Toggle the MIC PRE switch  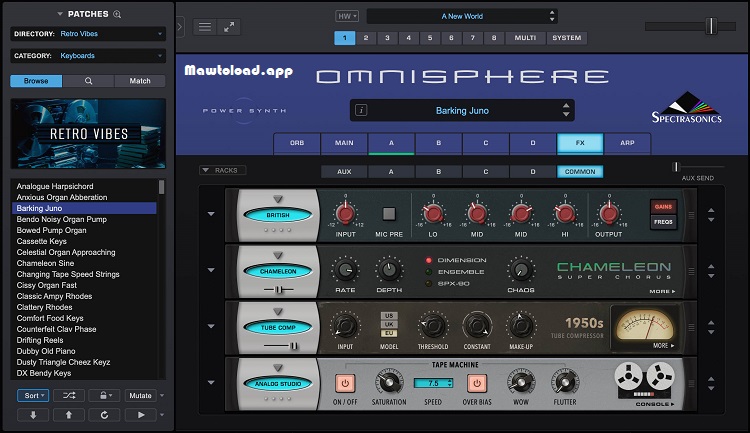389,213
